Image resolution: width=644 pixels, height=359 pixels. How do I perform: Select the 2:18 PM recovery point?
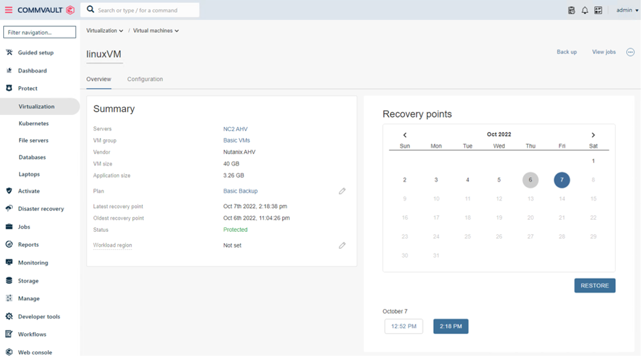[451, 327]
